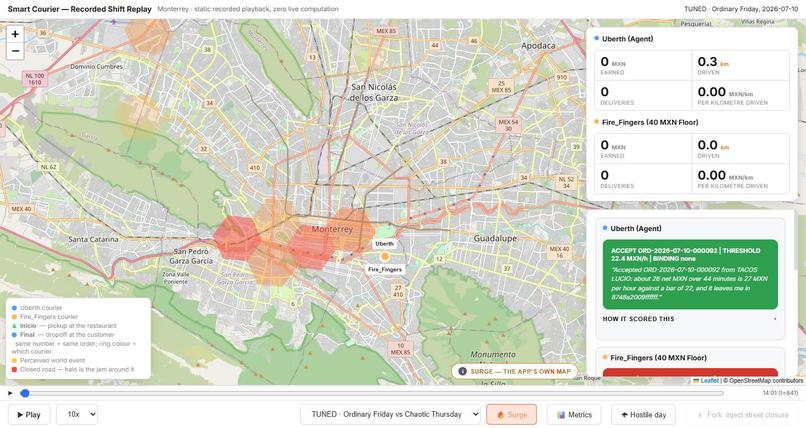This screenshot has width=806, height=428.
Task: Move the blue timeline slider handle
Action: point(25,393)
